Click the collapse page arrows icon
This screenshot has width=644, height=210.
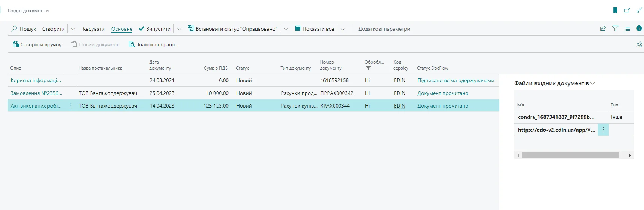point(639,10)
